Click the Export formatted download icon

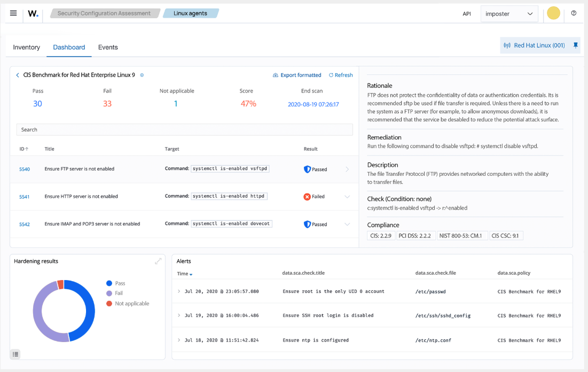[275, 75]
